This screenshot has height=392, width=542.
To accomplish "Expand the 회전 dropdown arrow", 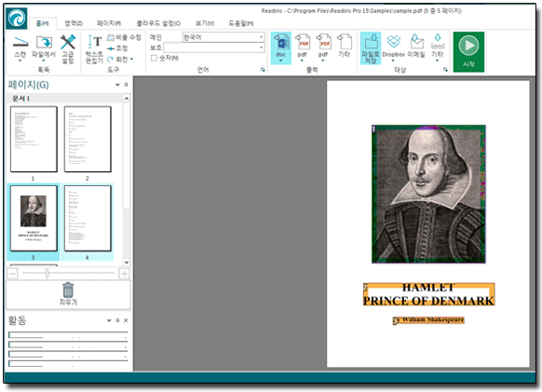I will (132, 60).
